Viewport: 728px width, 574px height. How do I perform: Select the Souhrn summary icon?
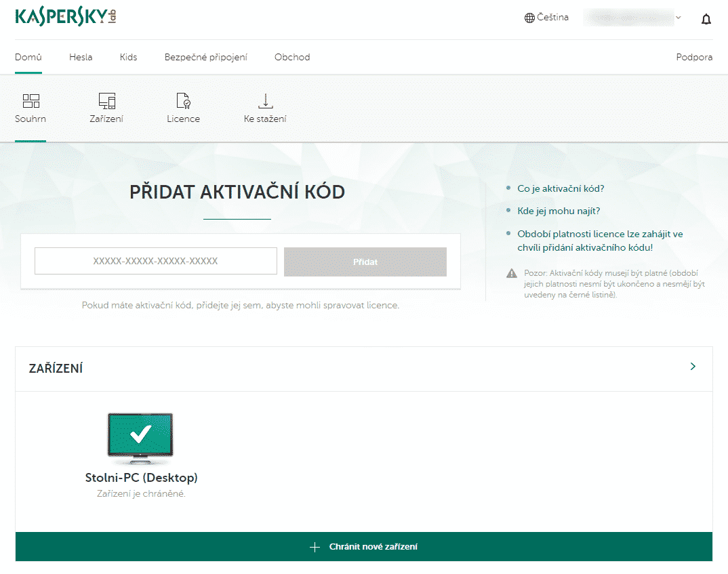tap(31, 102)
